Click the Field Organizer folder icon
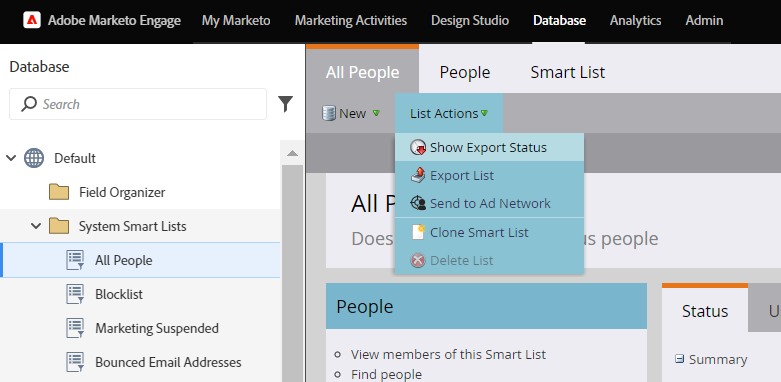The width and height of the screenshot is (781, 382). tap(59, 192)
